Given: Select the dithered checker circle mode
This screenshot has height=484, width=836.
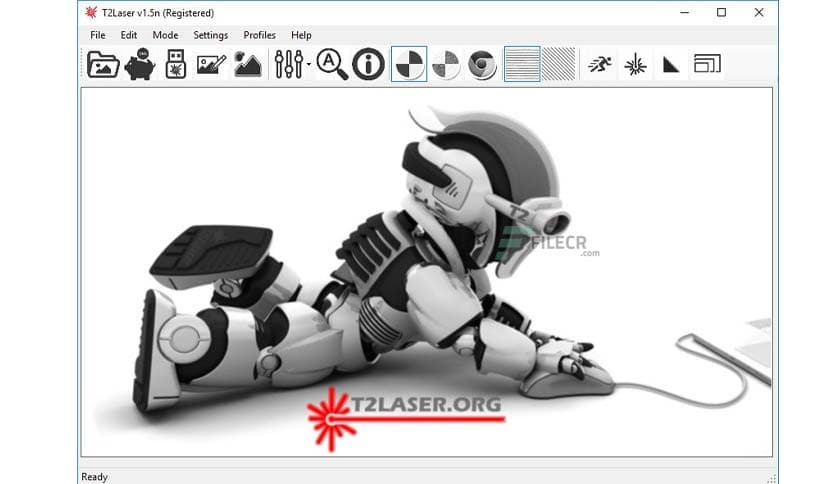Looking at the screenshot, I should click(x=446, y=64).
